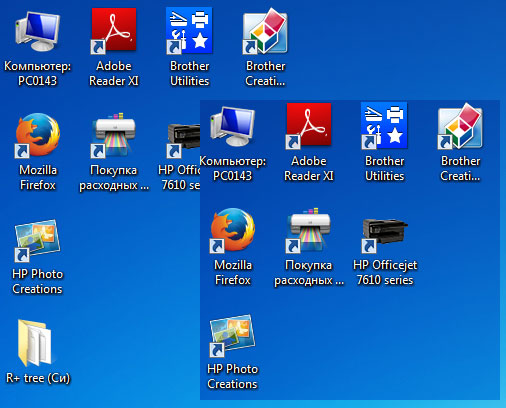This screenshot has height=408, width=506.
Task: Click Покупка расходных shortcut on the outer desktop
Action: click(114, 135)
